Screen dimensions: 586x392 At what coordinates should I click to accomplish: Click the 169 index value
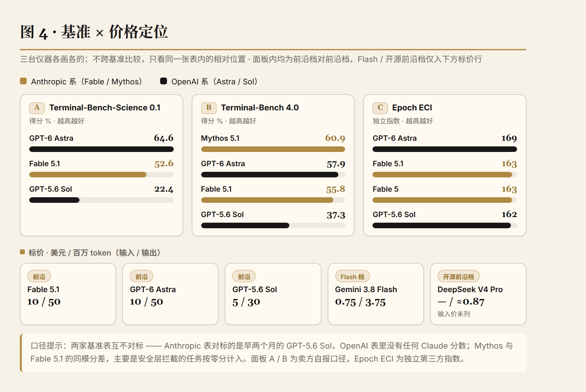click(509, 138)
